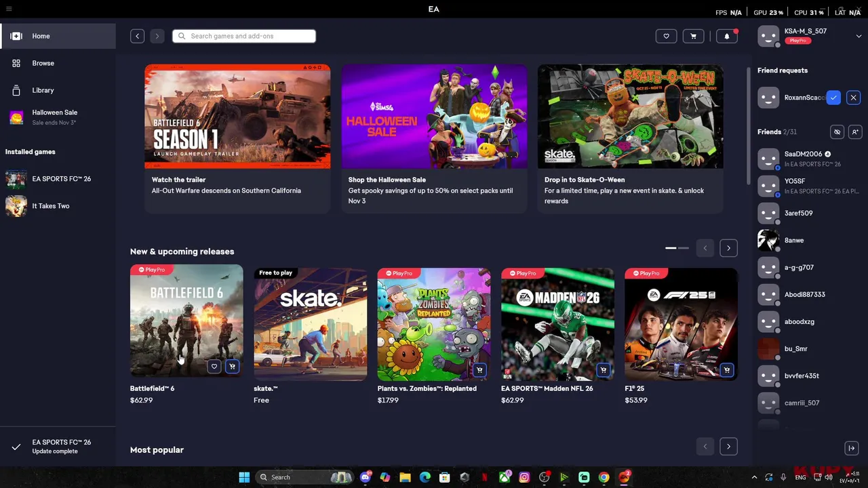Add Plants vs. Zombies Replanted to cart
Viewport: 868px width, 488px height.
[x=479, y=370]
